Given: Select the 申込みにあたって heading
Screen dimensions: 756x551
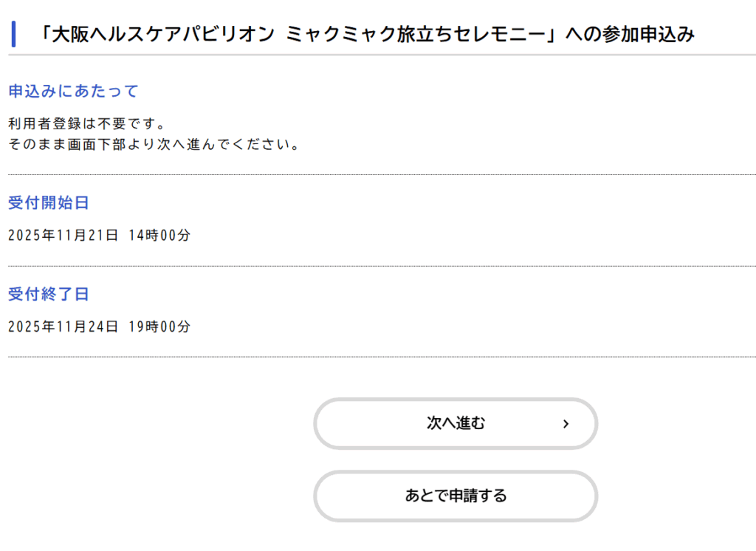Looking at the screenshot, I should coord(73,92).
